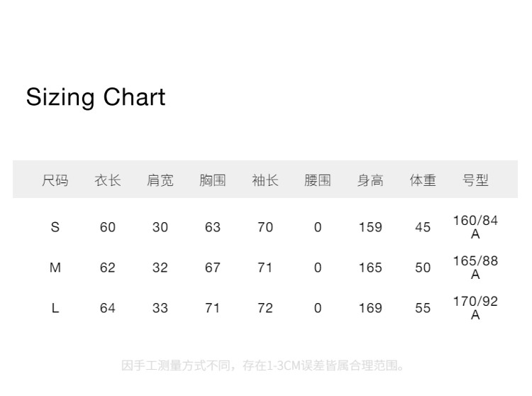Select the 袖长 column header
This screenshot has height=396, width=532.
click(x=265, y=180)
